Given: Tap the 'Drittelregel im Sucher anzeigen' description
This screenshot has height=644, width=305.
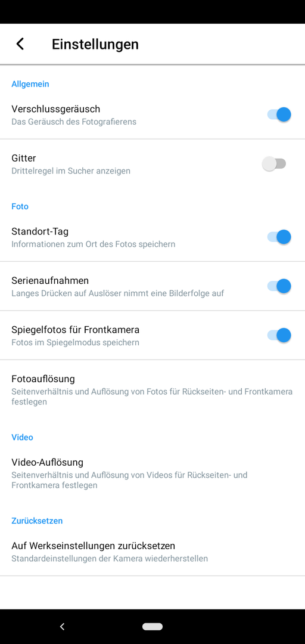Looking at the screenshot, I should (x=71, y=171).
